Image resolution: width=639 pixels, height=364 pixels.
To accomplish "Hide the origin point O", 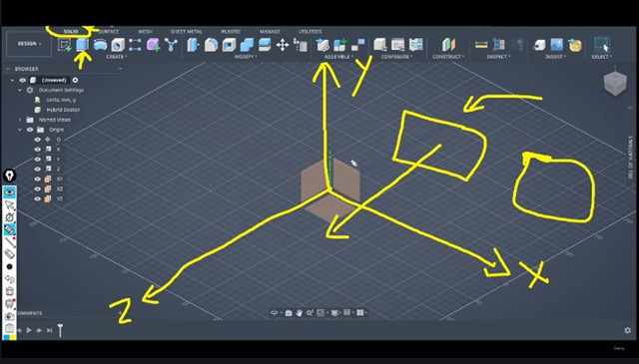I will click(38, 140).
